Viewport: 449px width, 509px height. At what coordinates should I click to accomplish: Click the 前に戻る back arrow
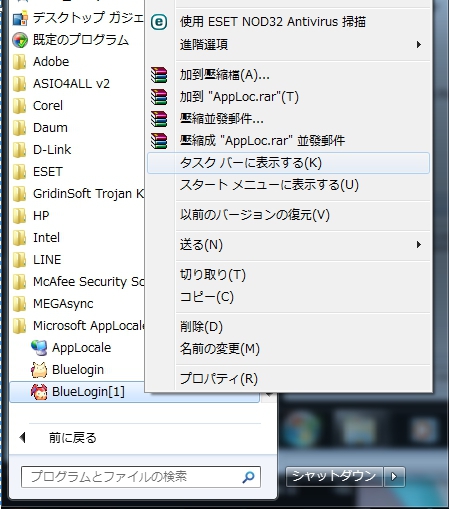click(23, 437)
